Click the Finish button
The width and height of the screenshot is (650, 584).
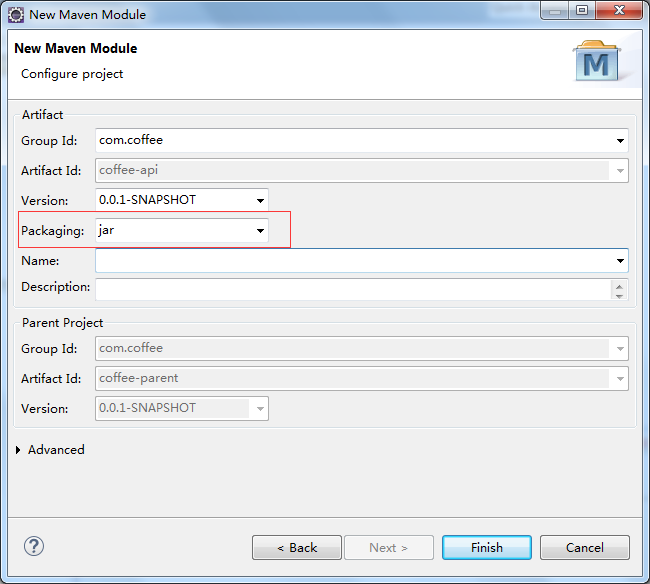coord(487,548)
